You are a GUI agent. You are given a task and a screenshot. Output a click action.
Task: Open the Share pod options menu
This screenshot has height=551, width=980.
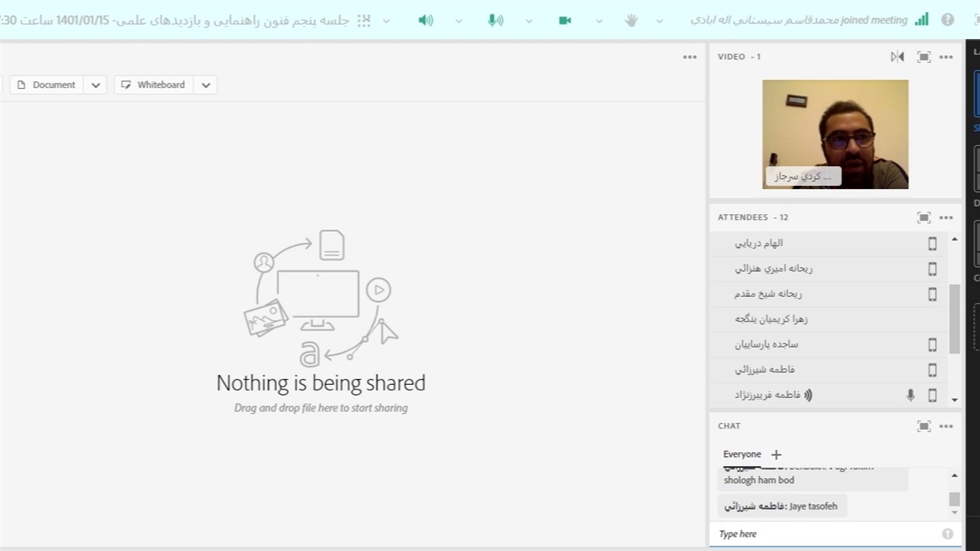pyautogui.click(x=690, y=57)
